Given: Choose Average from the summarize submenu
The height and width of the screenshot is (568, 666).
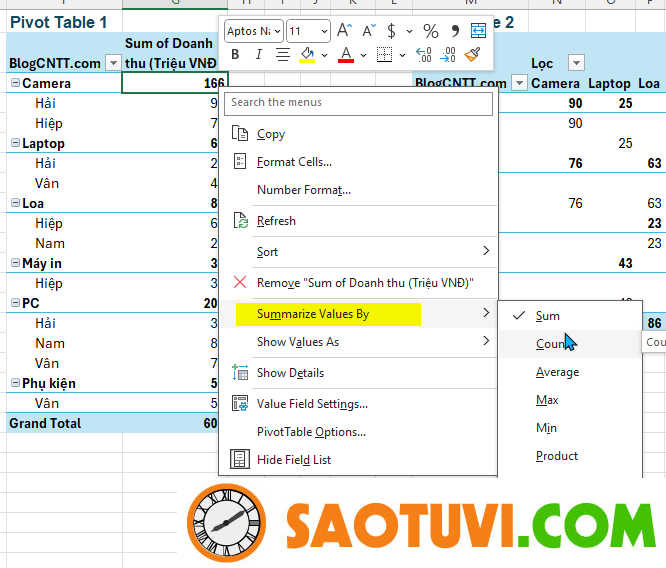Looking at the screenshot, I should (x=557, y=372).
